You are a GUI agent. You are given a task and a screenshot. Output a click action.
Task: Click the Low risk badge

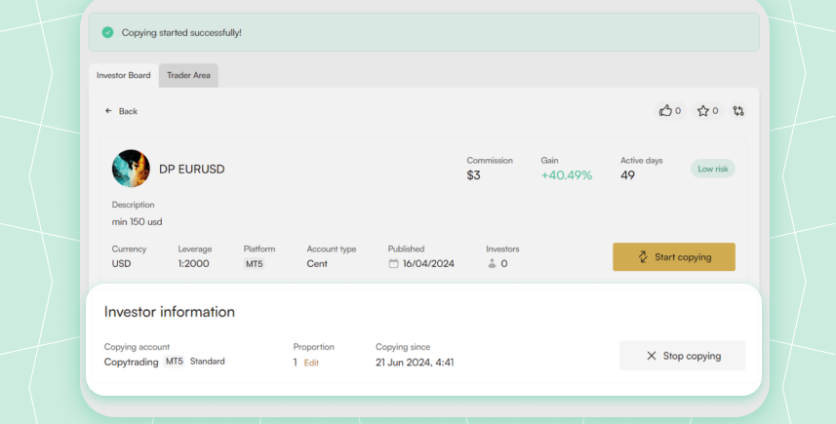(712, 169)
